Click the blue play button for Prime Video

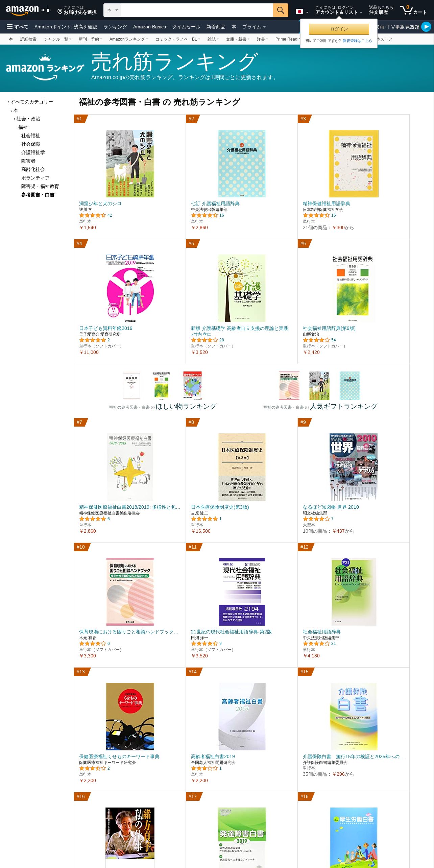[426, 27]
